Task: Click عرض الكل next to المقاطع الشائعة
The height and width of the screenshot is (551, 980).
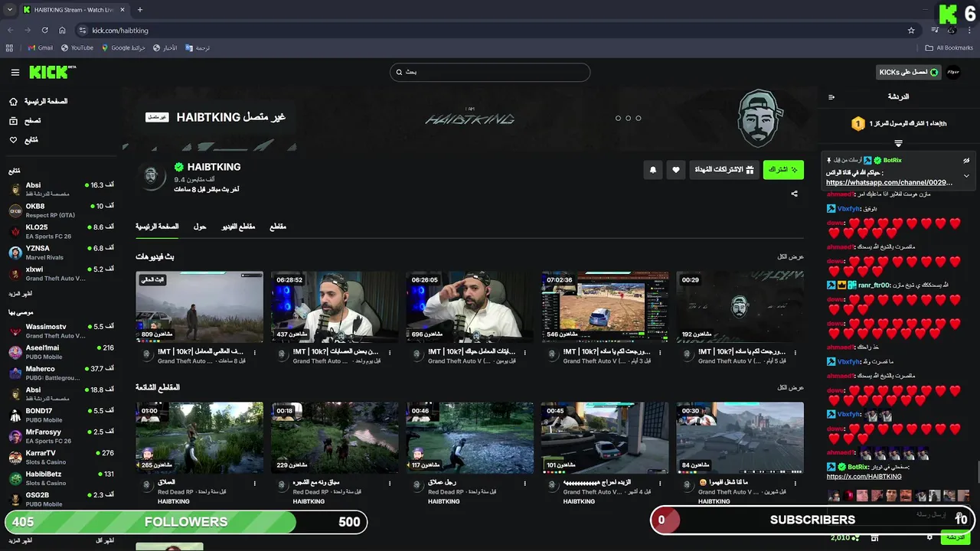Action: [790, 388]
